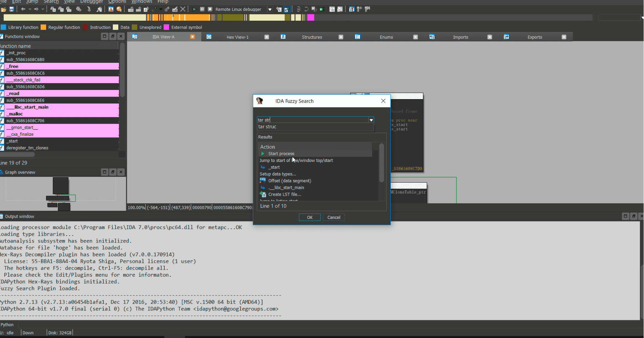Select _free function in the list

[60, 66]
